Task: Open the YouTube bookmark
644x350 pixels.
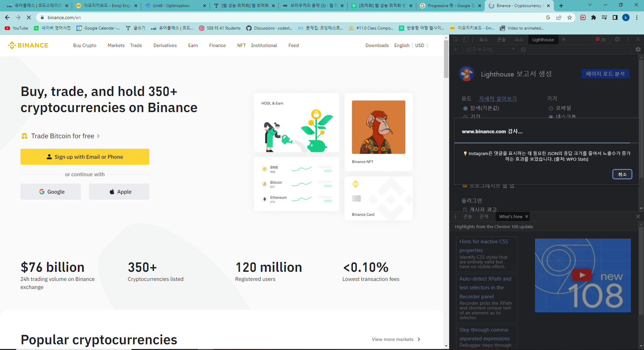Action: coord(16,28)
